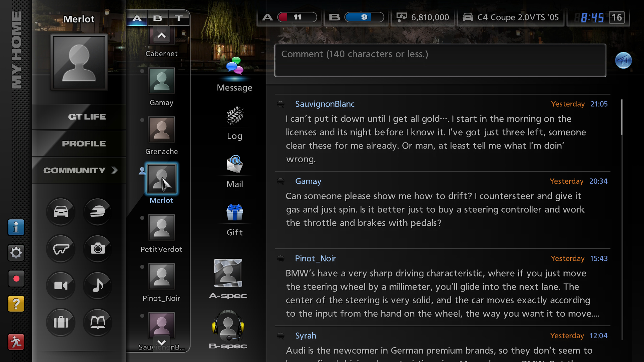
Task: Click the garage car icon
Action: 61,212
